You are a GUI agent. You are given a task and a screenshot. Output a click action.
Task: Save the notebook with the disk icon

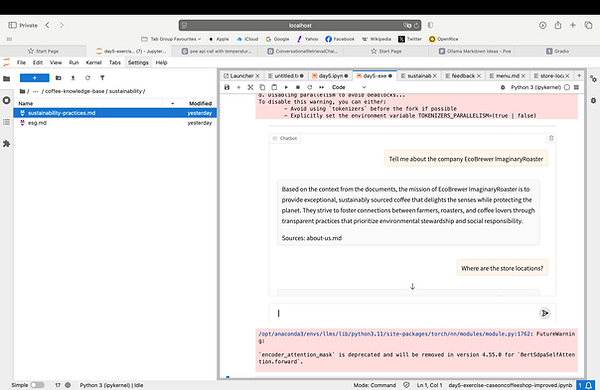(x=227, y=87)
